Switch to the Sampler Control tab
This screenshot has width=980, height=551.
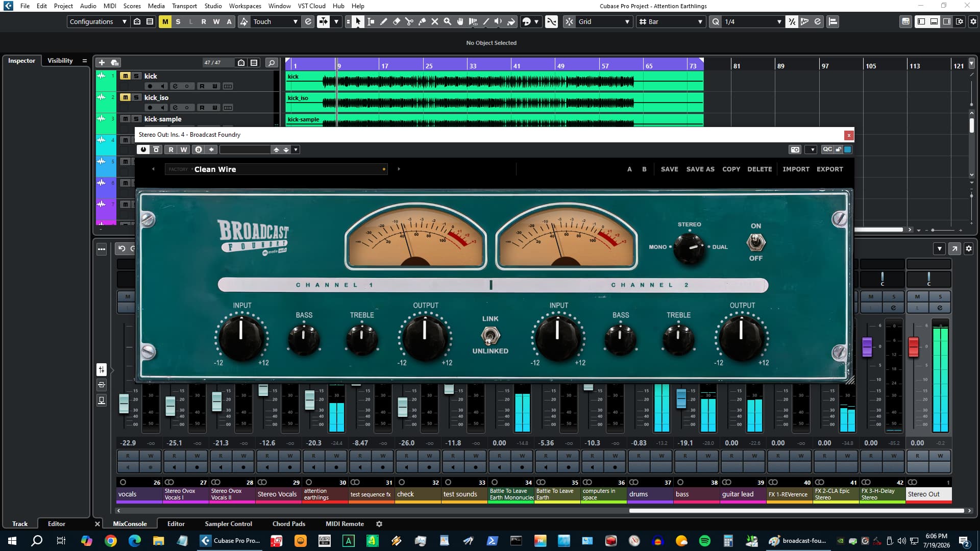pyautogui.click(x=228, y=524)
